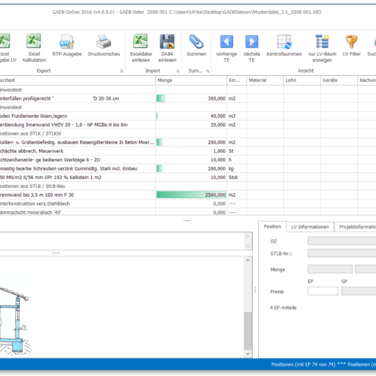Click the Lohn column header
Image resolution: width=376 pixels, height=376 pixels.
pyautogui.click(x=302, y=80)
